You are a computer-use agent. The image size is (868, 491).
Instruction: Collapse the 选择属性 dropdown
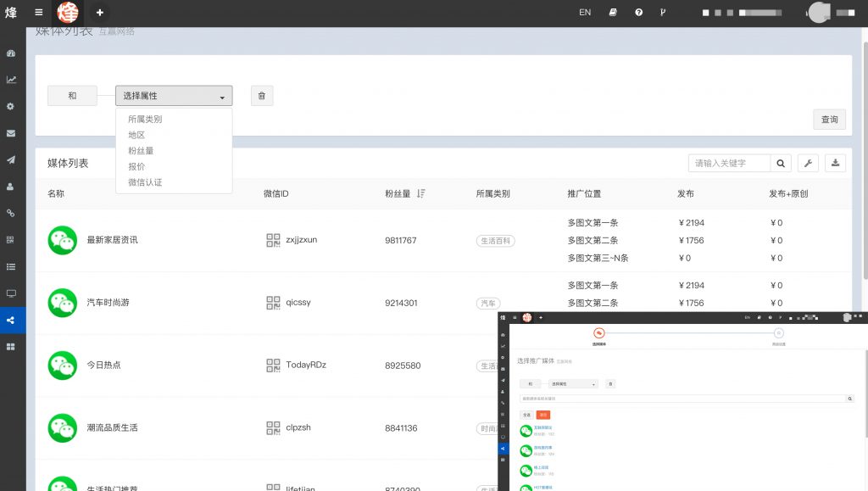tap(174, 96)
